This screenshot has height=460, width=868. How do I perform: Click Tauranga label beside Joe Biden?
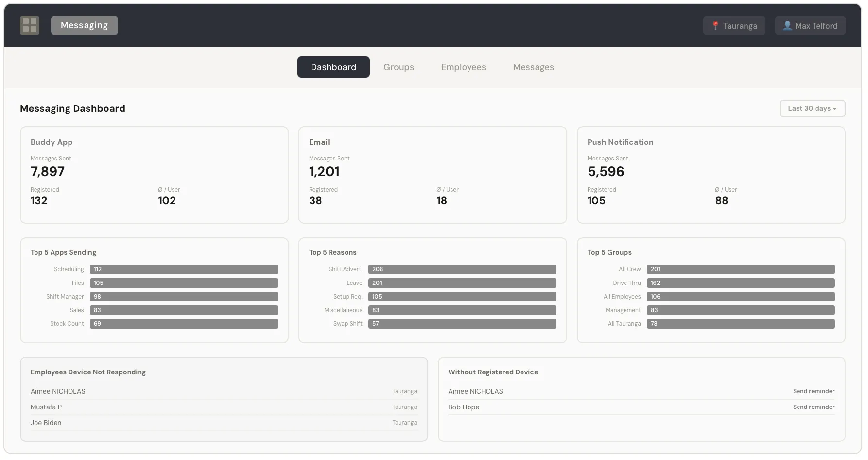coord(404,423)
